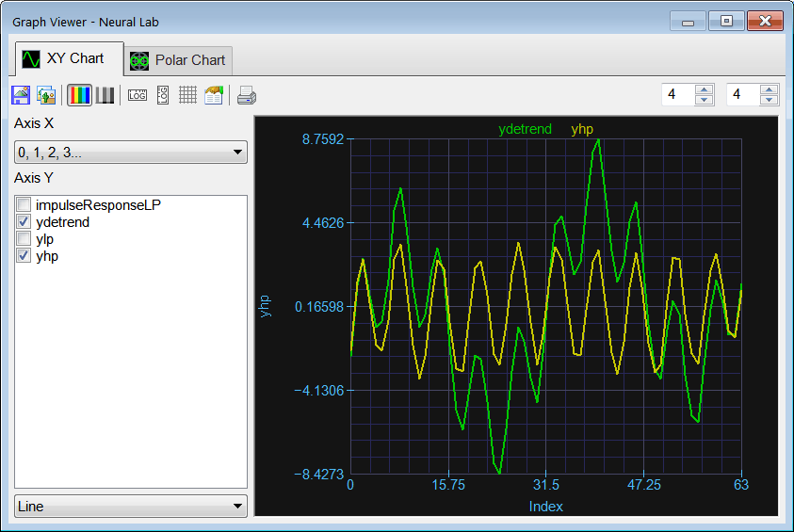Select the ylp list item text
The image size is (794, 532).
tap(44, 239)
